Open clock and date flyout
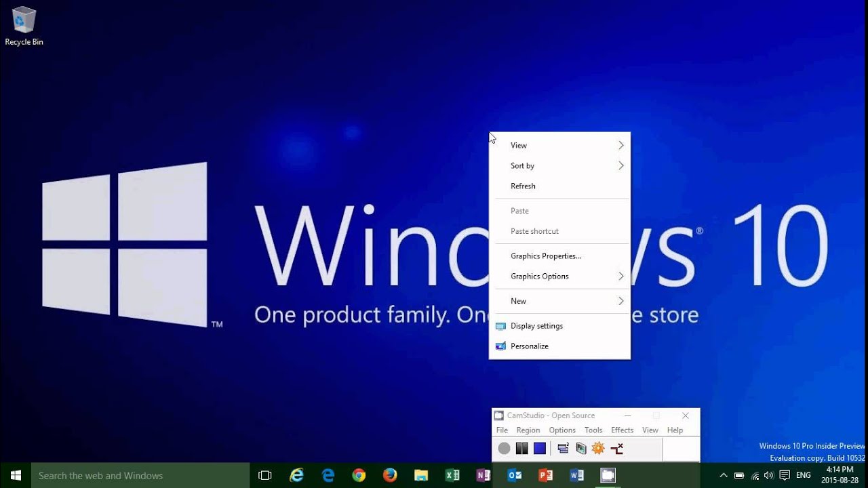 pyautogui.click(x=840, y=475)
